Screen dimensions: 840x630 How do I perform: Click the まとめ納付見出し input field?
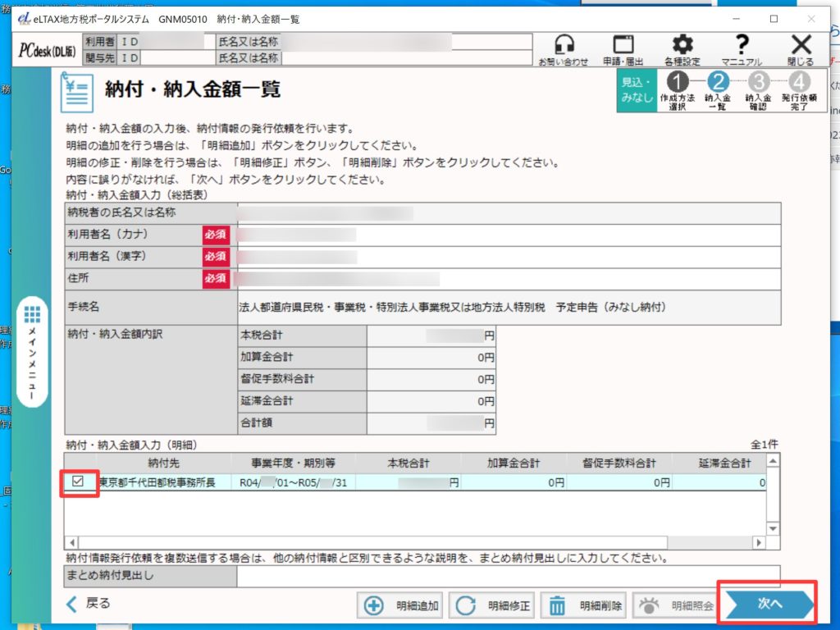[x=509, y=576]
